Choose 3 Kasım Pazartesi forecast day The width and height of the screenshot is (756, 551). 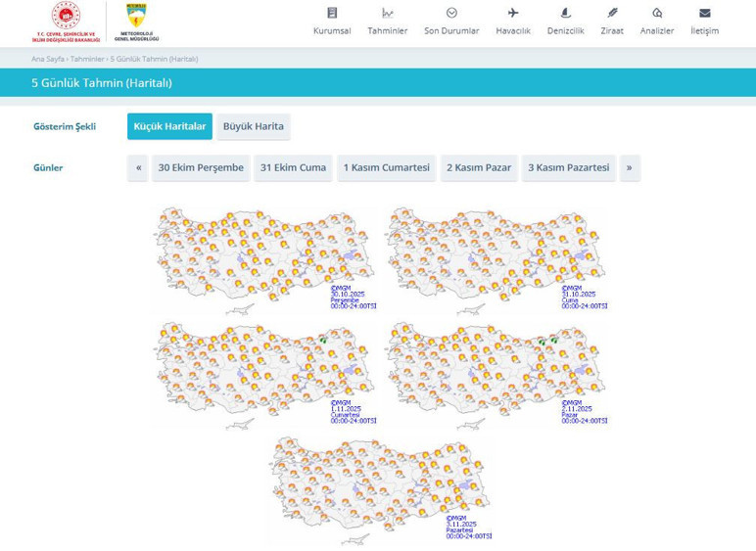pos(568,167)
